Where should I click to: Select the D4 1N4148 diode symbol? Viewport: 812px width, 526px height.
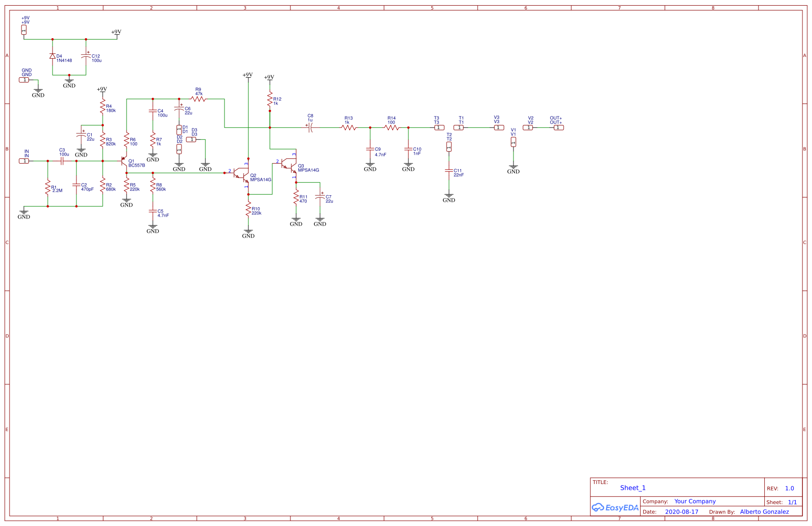53,56
